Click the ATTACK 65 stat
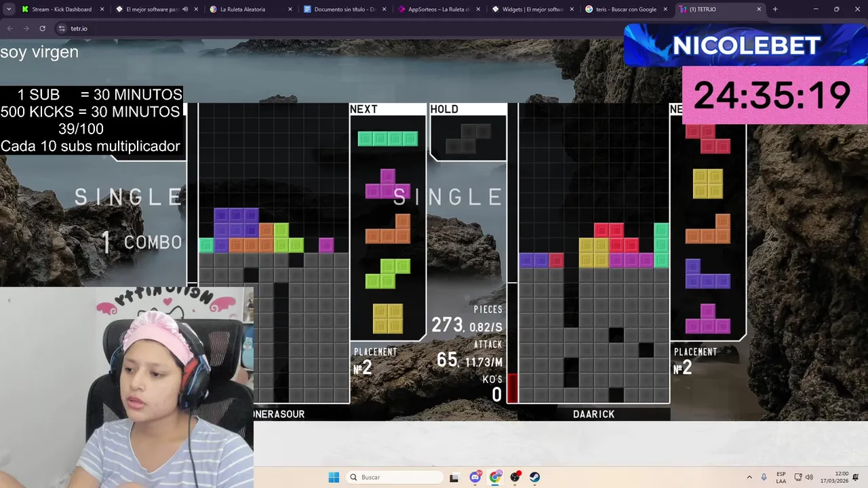868x488 pixels. pyautogui.click(x=469, y=356)
